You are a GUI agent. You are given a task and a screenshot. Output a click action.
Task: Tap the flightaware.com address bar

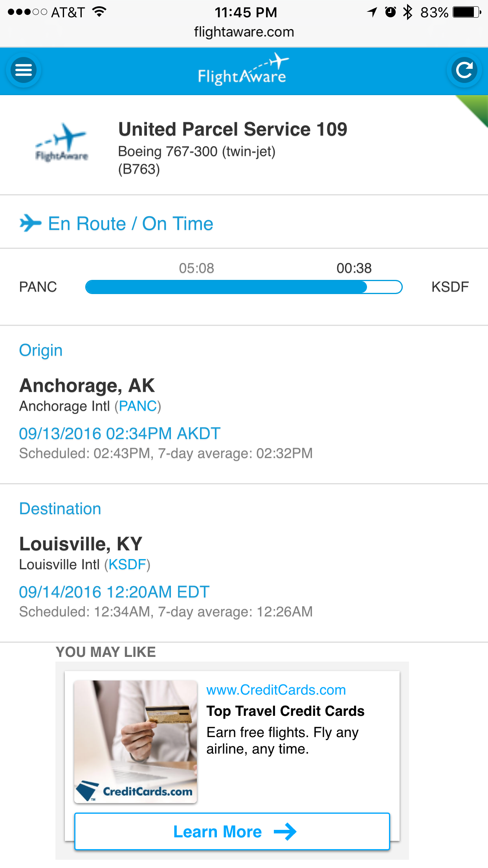pyautogui.click(x=244, y=32)
